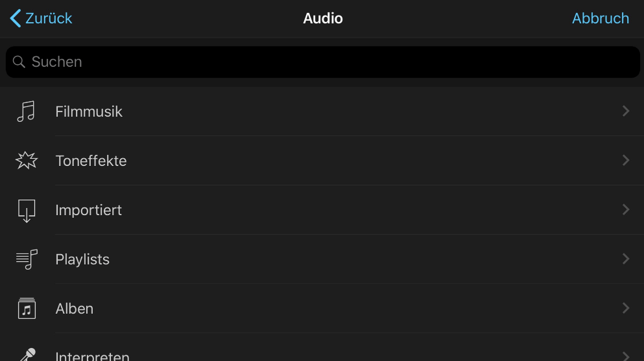Screen dimensions: 644x361
Task: Select the Importiert list item
Action: point(89,210)
